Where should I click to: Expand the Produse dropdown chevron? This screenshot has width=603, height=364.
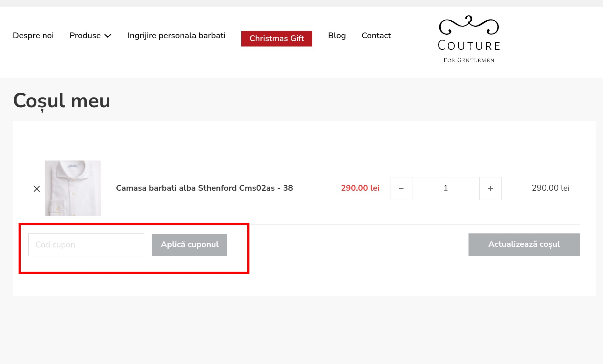point(108,36)
